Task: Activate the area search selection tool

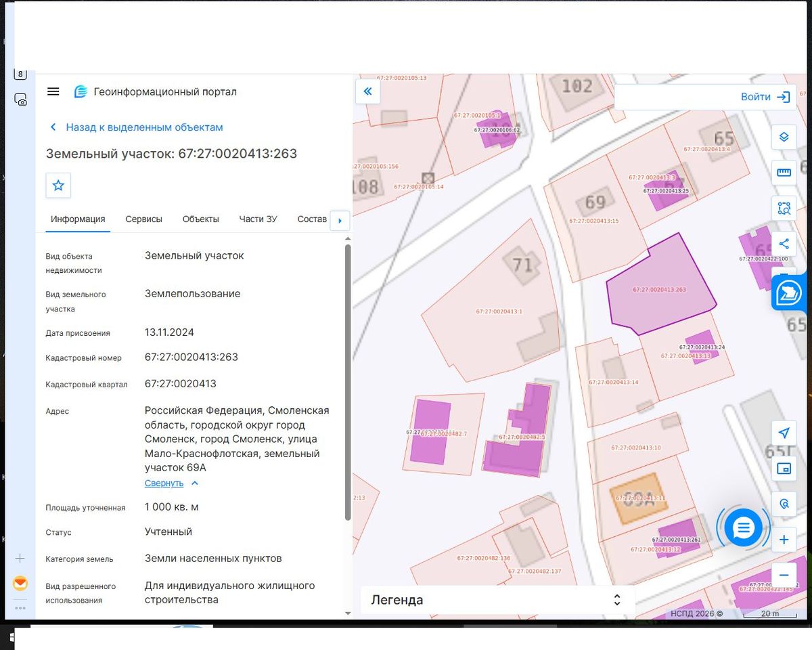Action: pos(784,209)
